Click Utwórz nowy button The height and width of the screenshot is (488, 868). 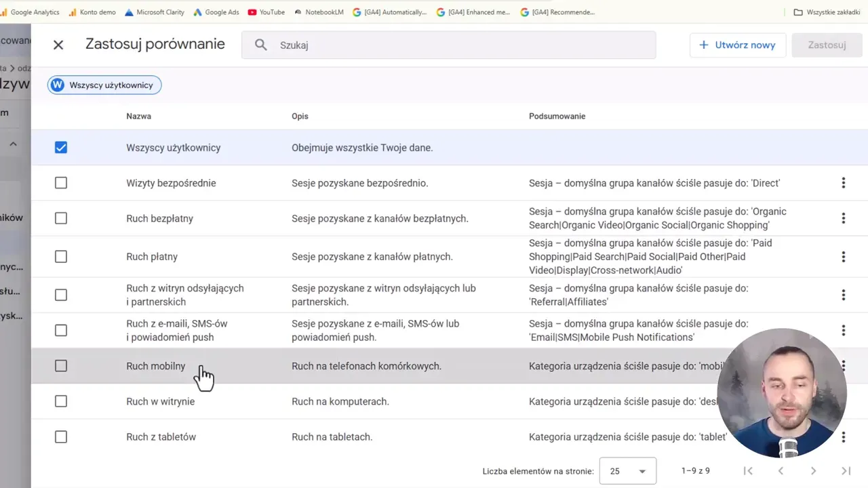[x=738, y=45]
